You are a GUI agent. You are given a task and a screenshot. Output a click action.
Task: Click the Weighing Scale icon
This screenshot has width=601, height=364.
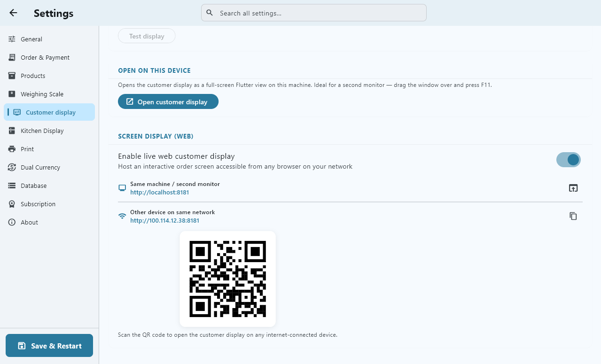click(x=12, y=94)
